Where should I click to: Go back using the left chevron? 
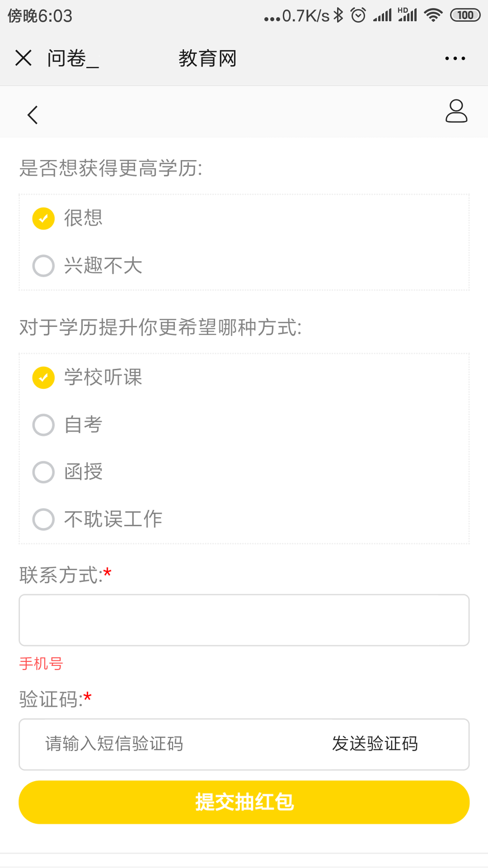[x=32, y=115]
